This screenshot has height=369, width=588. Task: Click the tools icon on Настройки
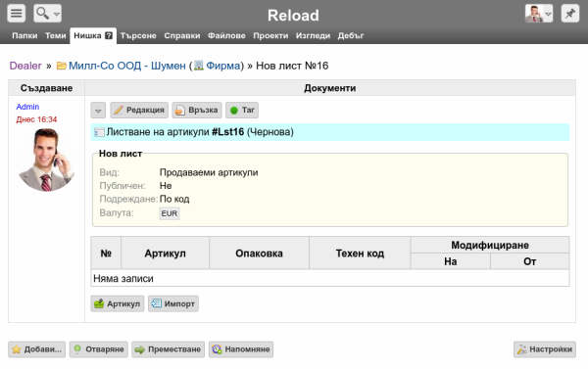pos(522,349)
